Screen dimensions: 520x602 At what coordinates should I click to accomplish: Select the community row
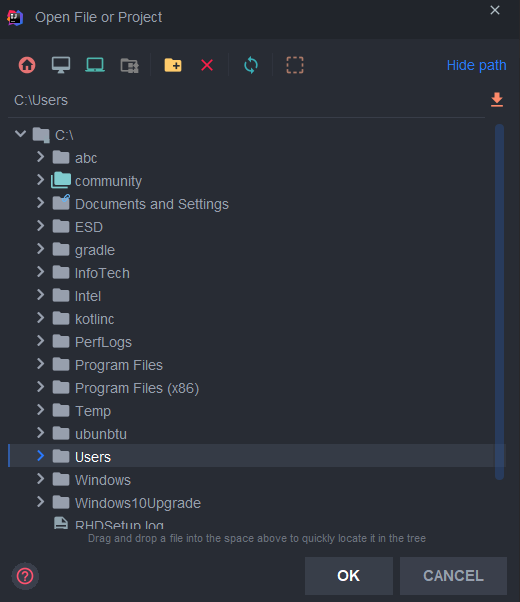257,181
